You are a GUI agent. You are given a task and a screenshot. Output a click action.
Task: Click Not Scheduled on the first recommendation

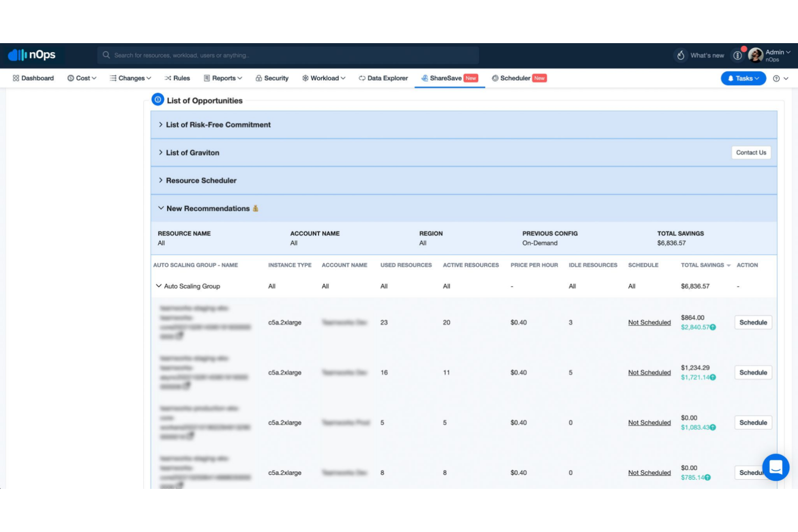tap(649, 322)
